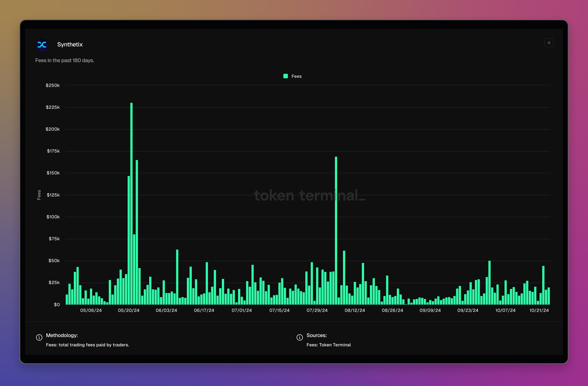This screenshot has height=386, width=588.
Task: Click the $100k y-axis label
Action: pos(53,217)
